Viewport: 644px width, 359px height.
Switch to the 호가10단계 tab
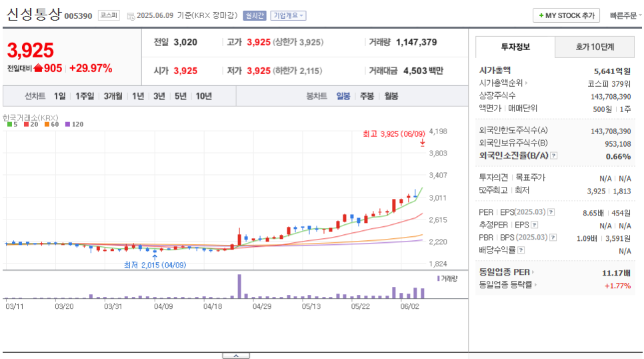(x=595, y=47)
